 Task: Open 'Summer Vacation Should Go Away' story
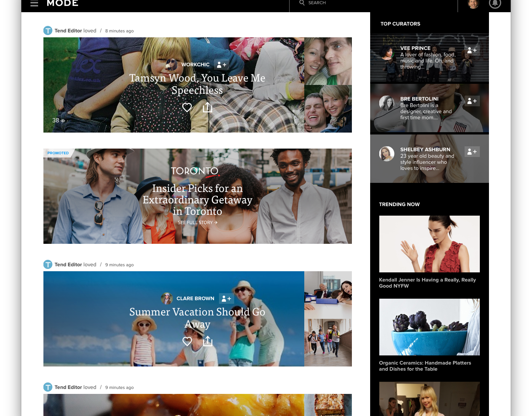[197, 318]
